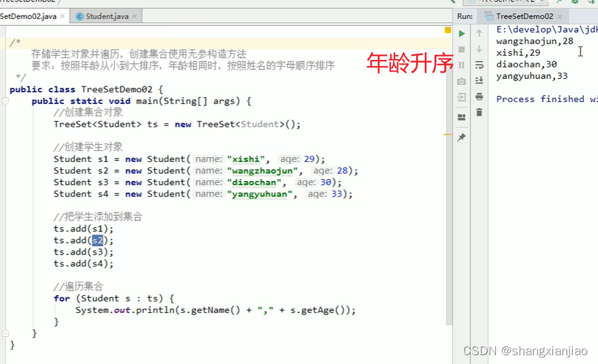Screen dimensions: 598x364
Task: Click the Up the stack trace arrow
Action: (x=479, y=33)
